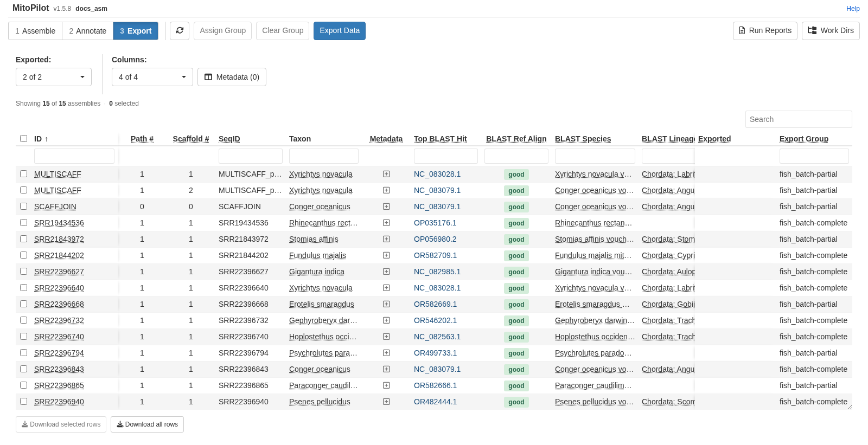Switch to the Annotate tab
Viewport: 868px width, 445px height.
tap(88, 31)
